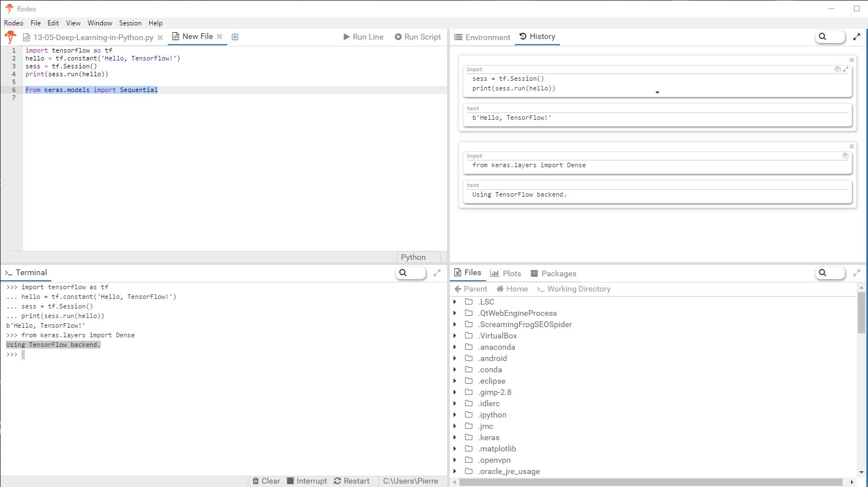This screenshot has width=868, height=487.
Task: Clear the terminal output
Action: (x=266, y=481)
